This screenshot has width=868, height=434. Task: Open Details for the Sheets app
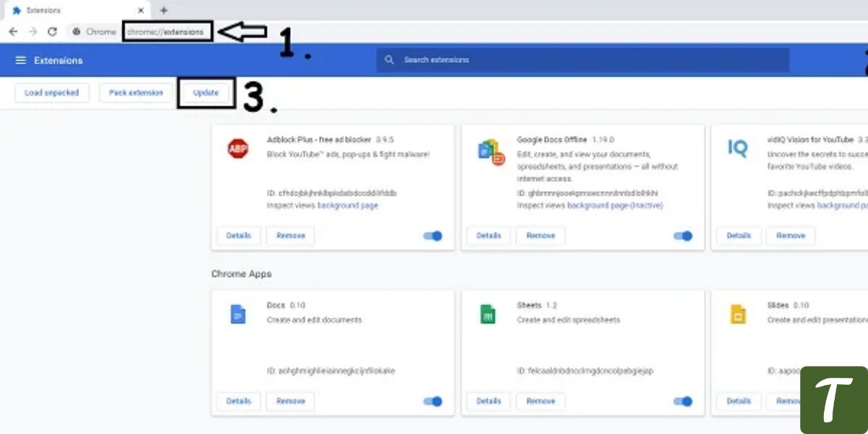(x=489, y=401)
